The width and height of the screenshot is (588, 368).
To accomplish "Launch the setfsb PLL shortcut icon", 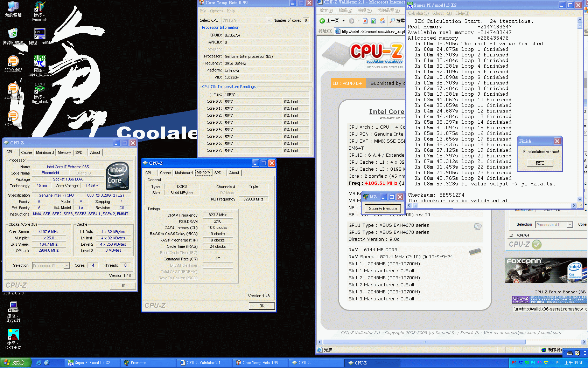I will [x=40, y=36].
